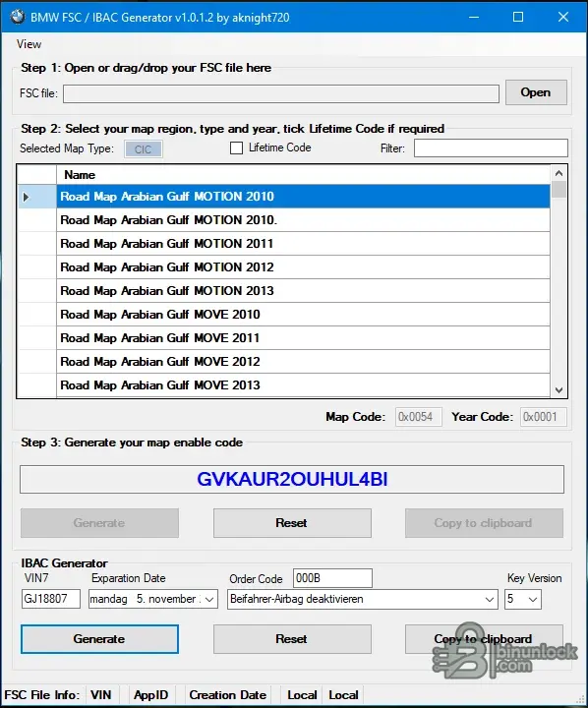This screenshot has height=708, width=588.
Task: Click the BMW logo in the title bar
Action: tap(17, 17)
